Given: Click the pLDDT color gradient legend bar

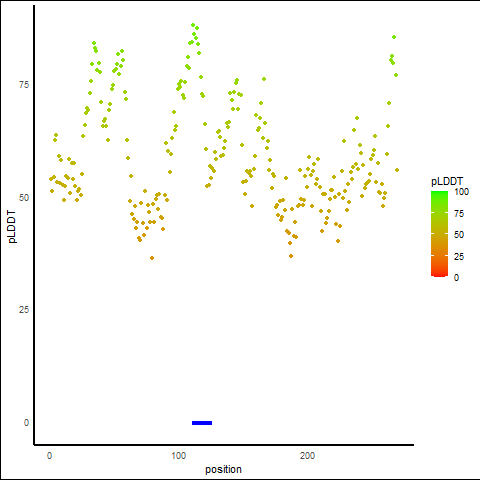Looking at the screenshot, I should coord(439,234).
